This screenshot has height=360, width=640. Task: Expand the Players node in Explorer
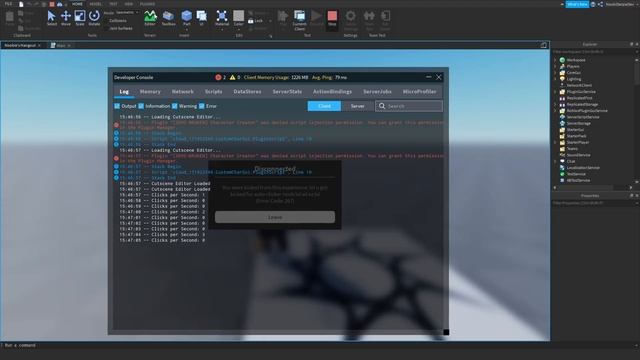tap(555, 67)
